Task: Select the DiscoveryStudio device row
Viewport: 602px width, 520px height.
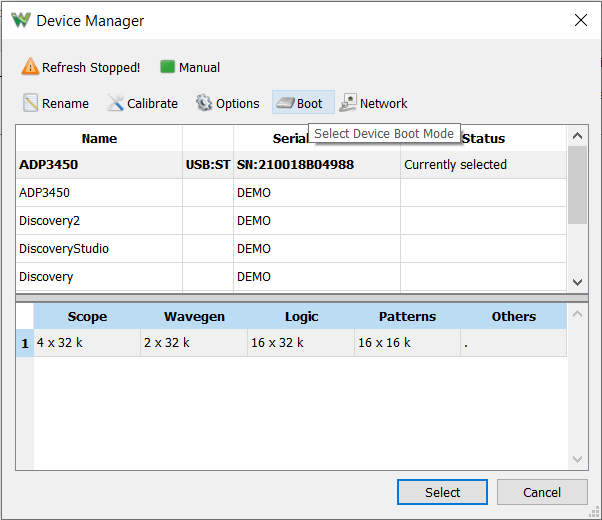Action: click(291, 249)
